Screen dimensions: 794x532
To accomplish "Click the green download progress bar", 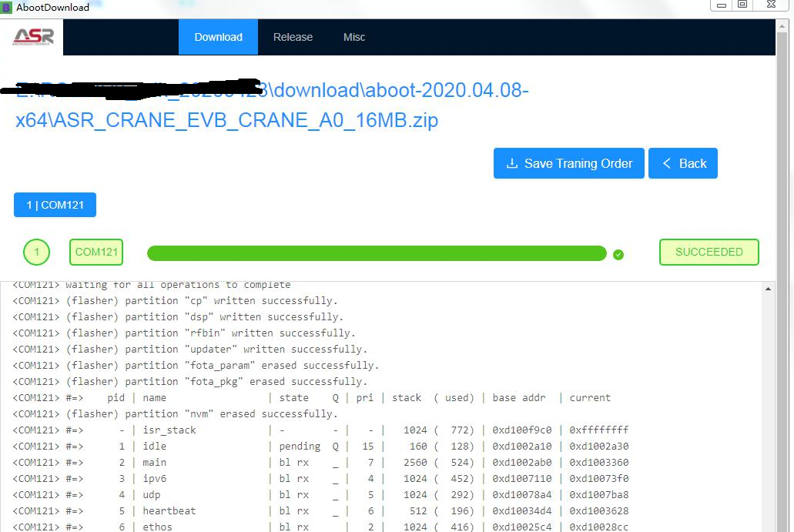I will 377,253.
